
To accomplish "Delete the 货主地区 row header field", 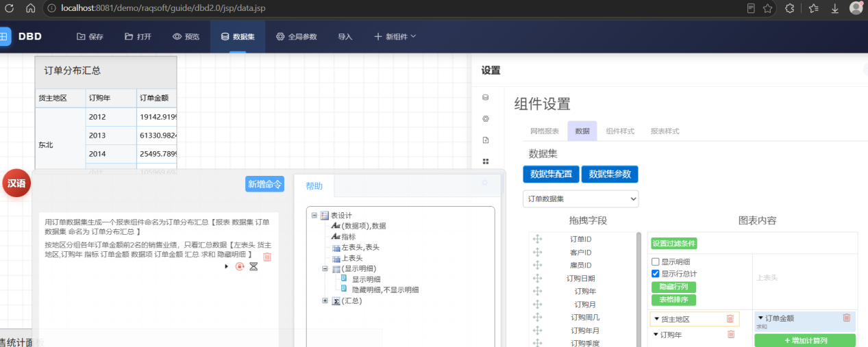I will click(730, 319).
